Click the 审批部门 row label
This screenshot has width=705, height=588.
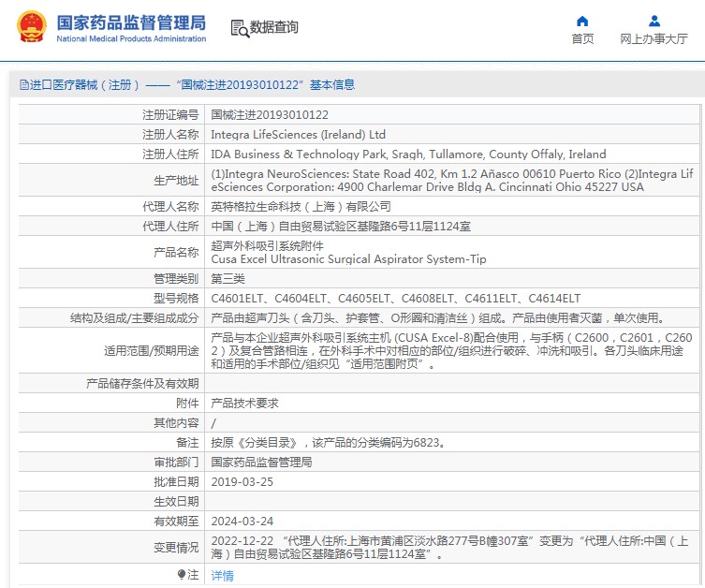pyautogui.click(x=176, y=463)
